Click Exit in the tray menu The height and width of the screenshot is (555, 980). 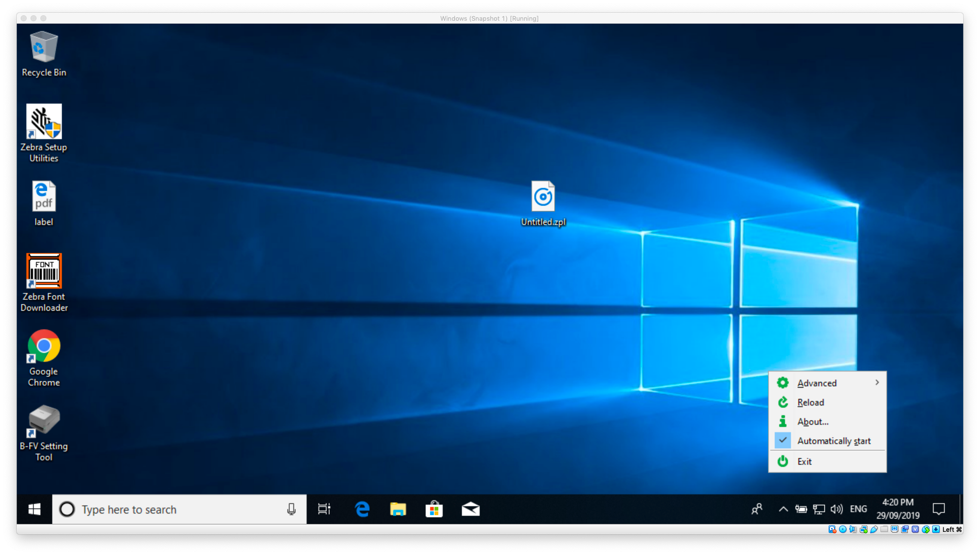805,462
